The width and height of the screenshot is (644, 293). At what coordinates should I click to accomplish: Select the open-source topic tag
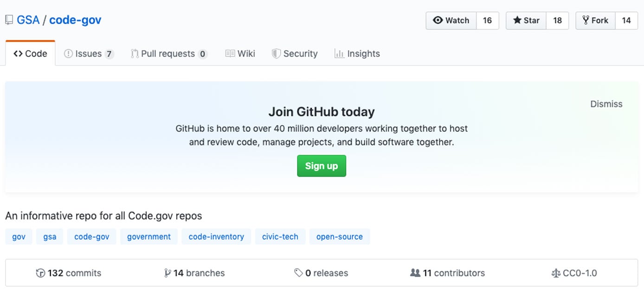(x=340, y=236)
